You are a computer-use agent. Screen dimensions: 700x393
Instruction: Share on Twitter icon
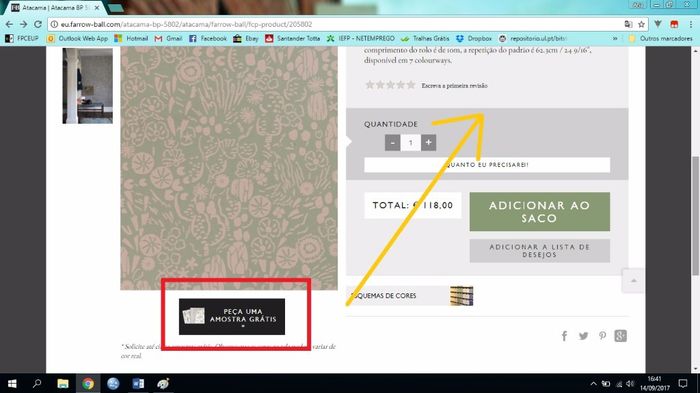pyautogui.click(x=583, y=336)
